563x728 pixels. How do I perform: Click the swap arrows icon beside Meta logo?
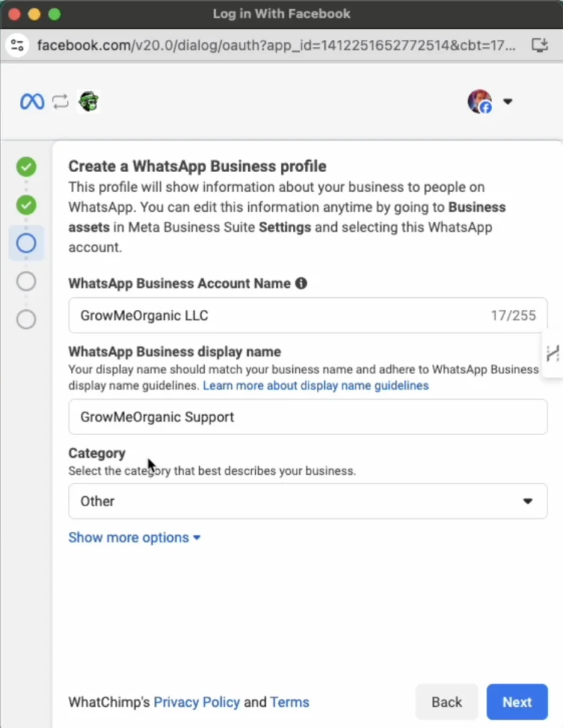coord(60,101)
